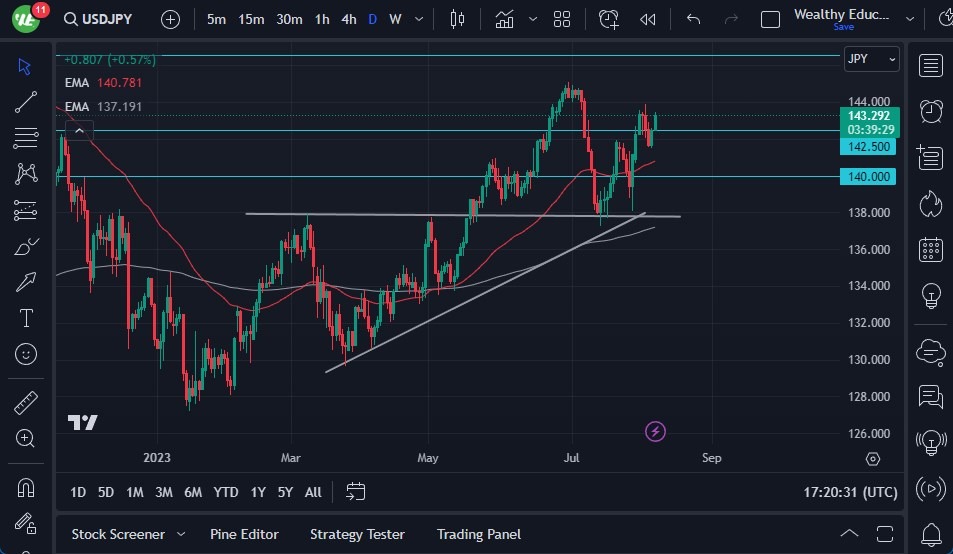Image resolution: width=953 pixels, height=554 pixels.
Task: Switch to 4h timeframe
Action: [349, 19]
